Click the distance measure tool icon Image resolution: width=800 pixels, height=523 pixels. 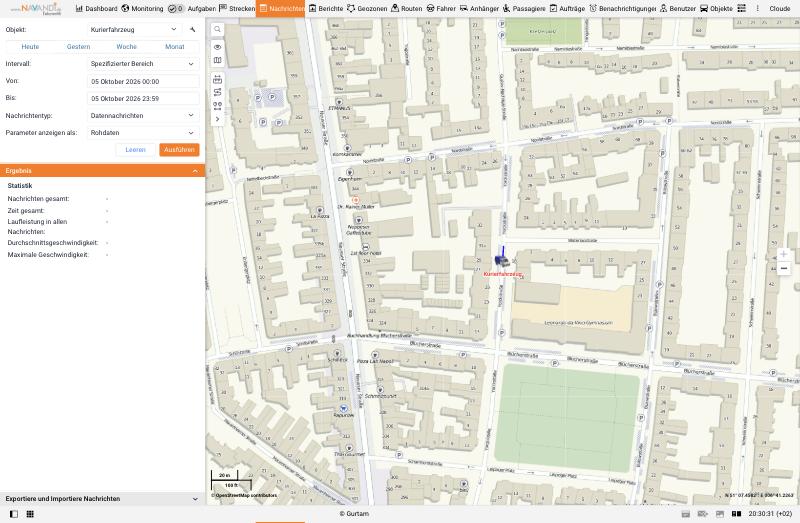[x=217, y=80]
